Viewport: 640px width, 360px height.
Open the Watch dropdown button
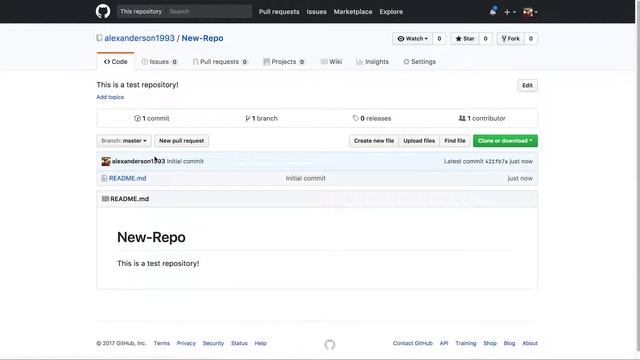(x=413, y=38)
